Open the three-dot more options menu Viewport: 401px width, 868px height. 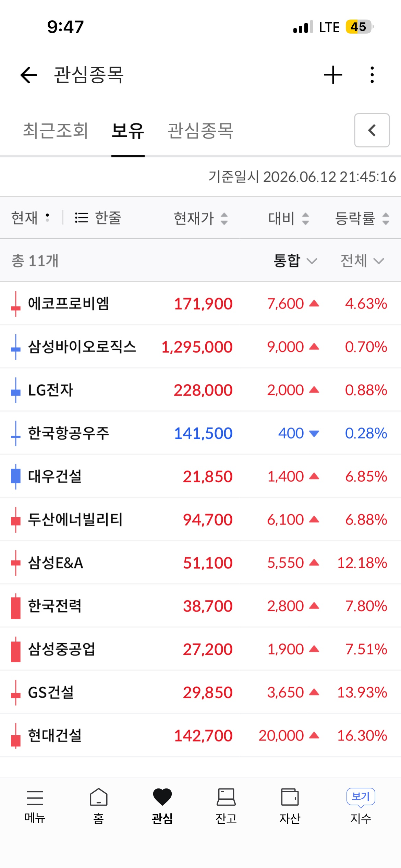[372, 75]
